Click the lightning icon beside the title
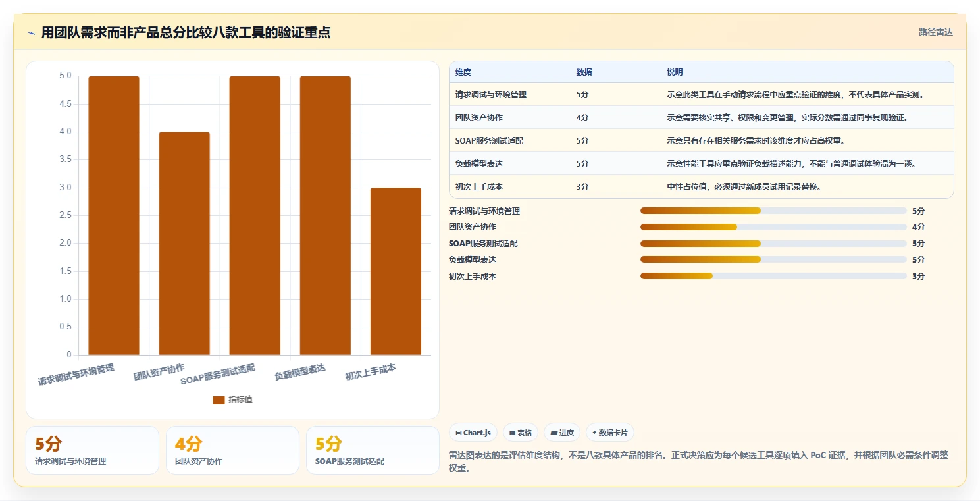 coord(32,33)
